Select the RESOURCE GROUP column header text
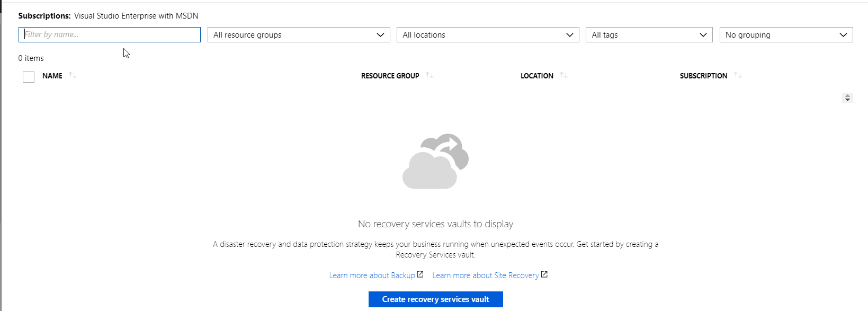This screenshot has height=311, width=868. coord(390,76)
